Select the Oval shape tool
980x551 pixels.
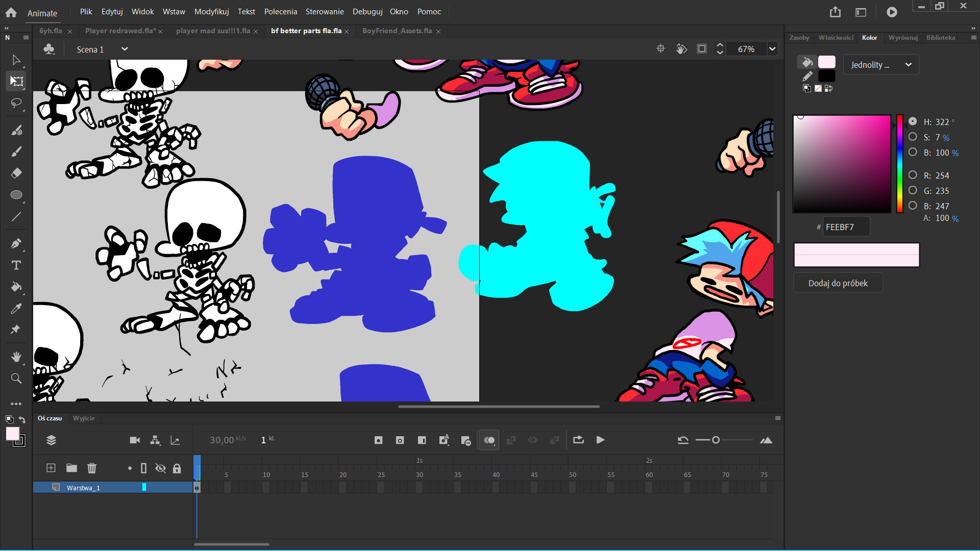[x=16, y=195]
